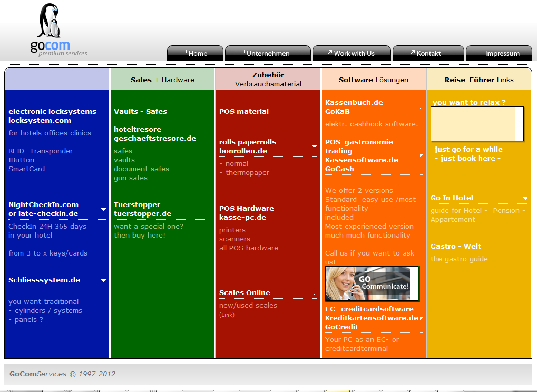Click the arrow icon next to Scales Online

[x=314, y=293]
